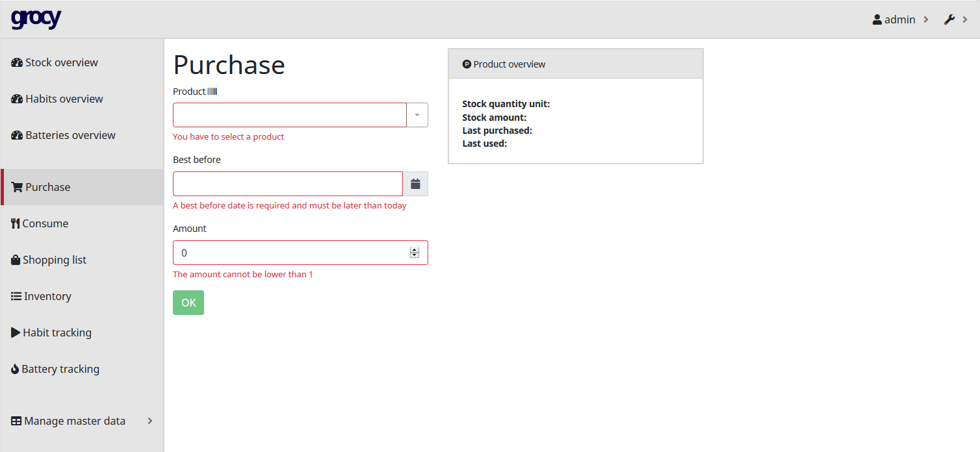Viewport: 980px width, 452px height.
Task: Click the grocy logo
Action: click(36, 19)
